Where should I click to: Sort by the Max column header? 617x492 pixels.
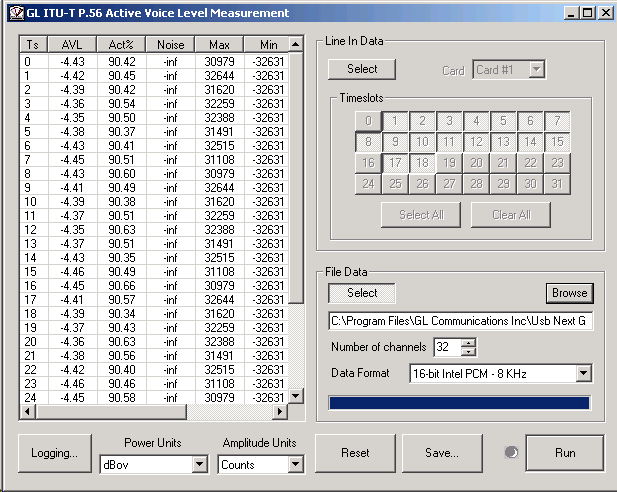pos(219,44)
